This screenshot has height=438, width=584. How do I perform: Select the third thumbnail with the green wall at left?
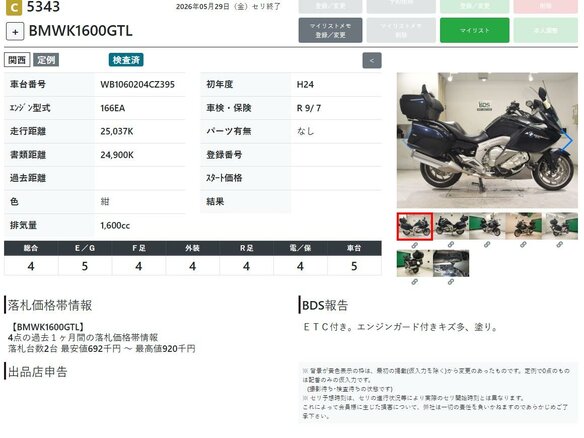[487, 226]
